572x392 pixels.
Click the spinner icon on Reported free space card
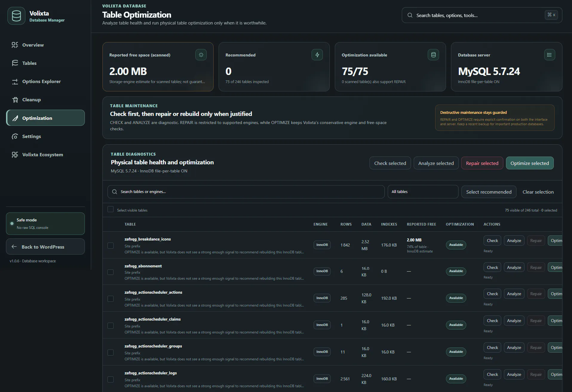[x=201, y=55]
